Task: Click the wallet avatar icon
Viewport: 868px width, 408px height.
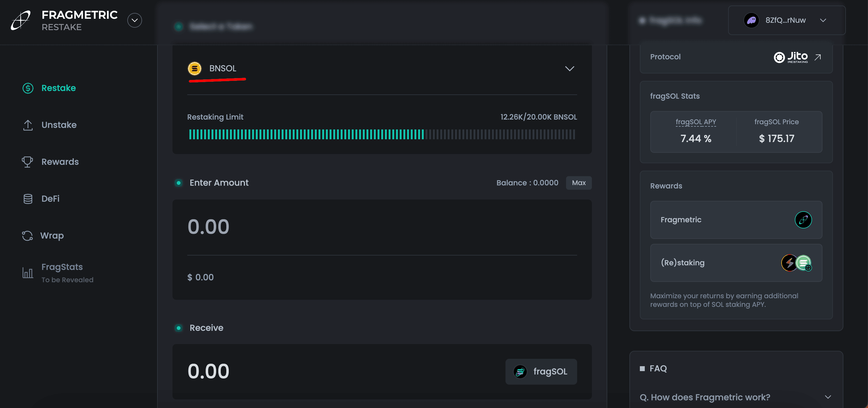Action: 751,20
